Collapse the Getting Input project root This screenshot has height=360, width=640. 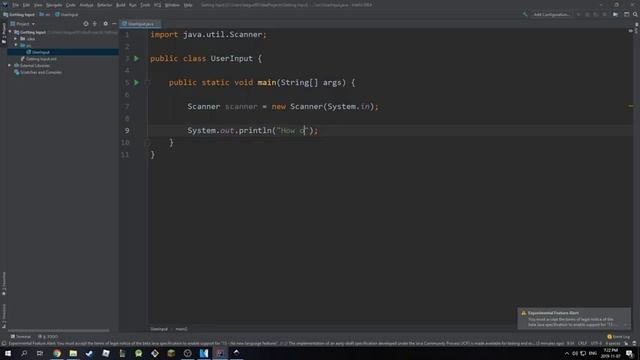click(x=10, y=32)
